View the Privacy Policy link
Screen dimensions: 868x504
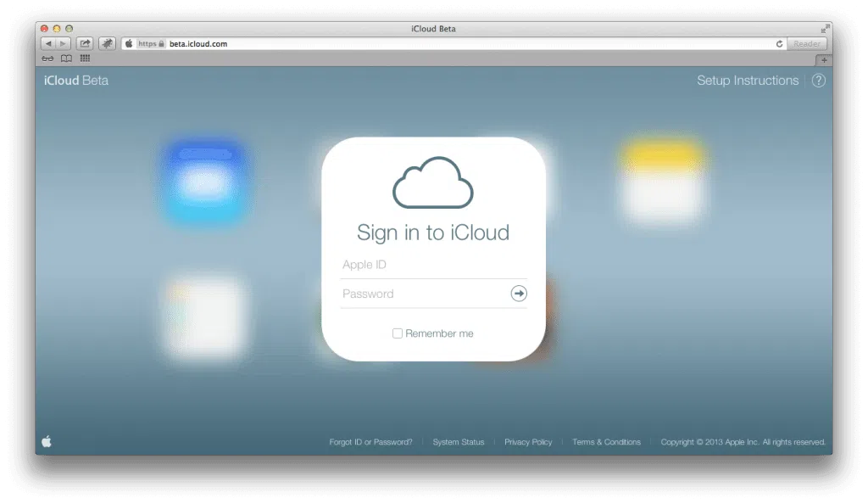528,442
